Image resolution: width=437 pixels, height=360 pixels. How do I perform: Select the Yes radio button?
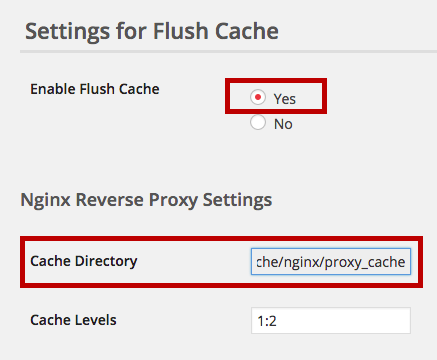point(258,97)
